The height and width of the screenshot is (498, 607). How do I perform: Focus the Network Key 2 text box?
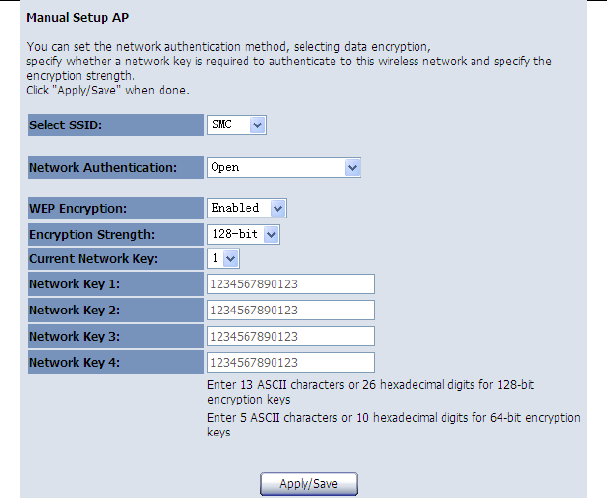pos(290,310)
